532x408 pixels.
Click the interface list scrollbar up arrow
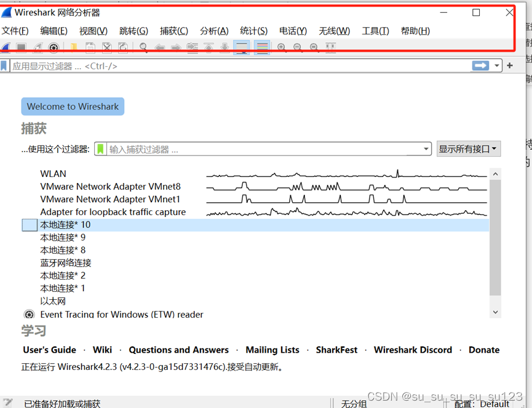[495, 174]
